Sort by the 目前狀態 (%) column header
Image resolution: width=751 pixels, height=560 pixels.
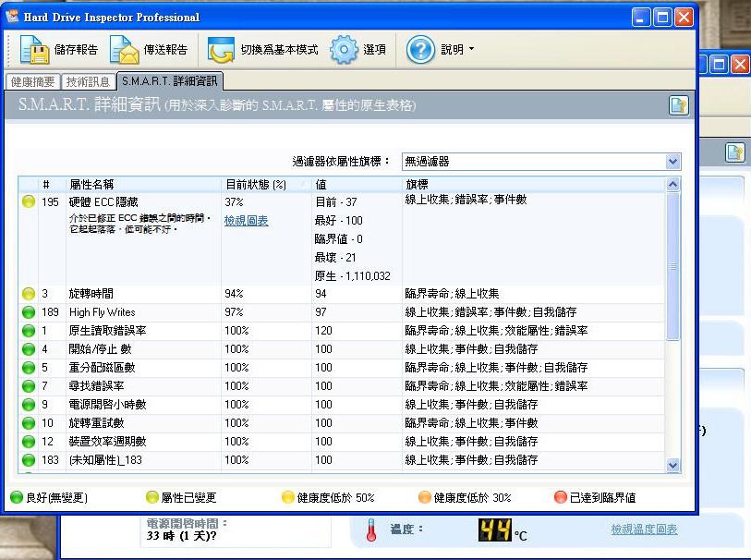pyautogui.click(x=266, y=185)
